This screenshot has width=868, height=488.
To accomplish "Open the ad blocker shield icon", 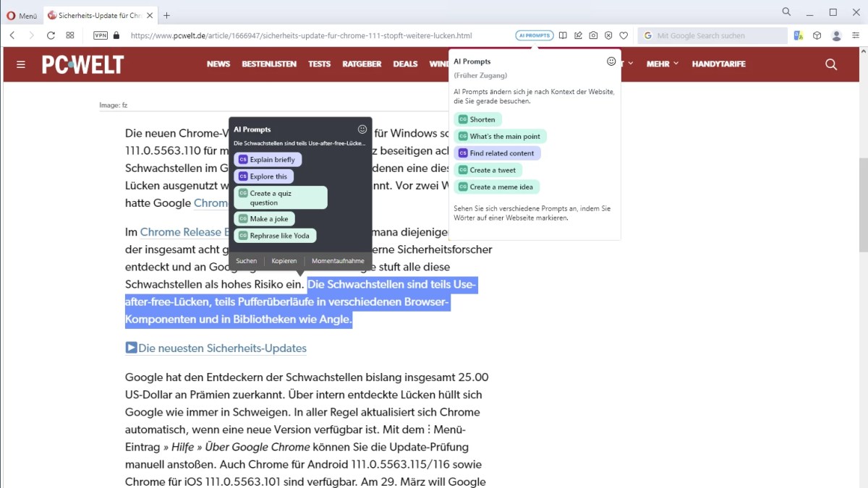I will [x=608, y=35].
